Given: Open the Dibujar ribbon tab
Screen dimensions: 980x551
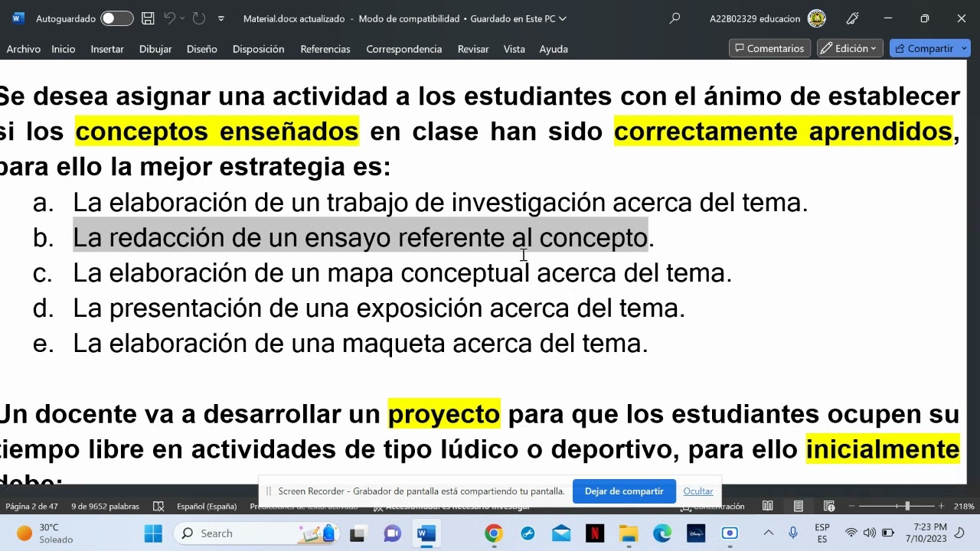Looking at the screenshot, I should coord(155,49).
